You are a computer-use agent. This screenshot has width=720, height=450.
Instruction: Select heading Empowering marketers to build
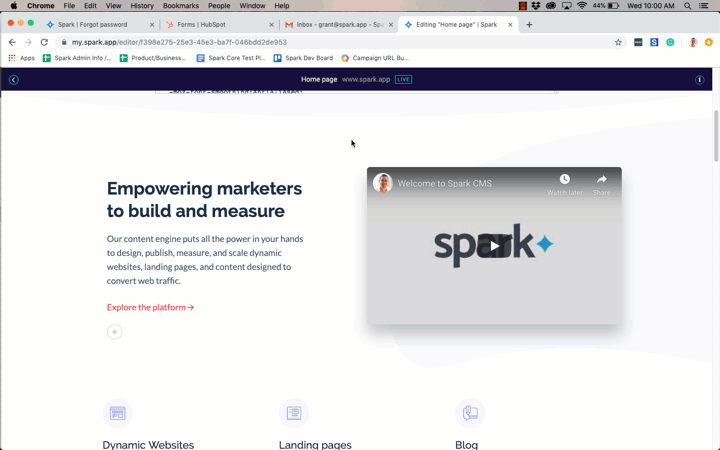point(204,200)
